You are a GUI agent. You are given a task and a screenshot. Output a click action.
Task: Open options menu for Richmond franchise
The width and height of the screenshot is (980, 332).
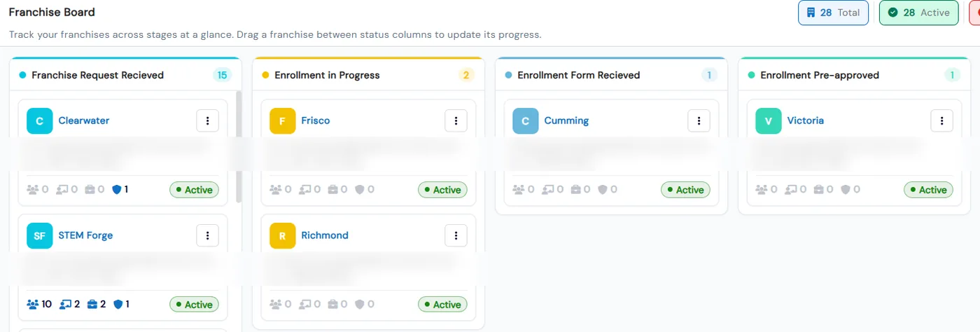(456, 235)
